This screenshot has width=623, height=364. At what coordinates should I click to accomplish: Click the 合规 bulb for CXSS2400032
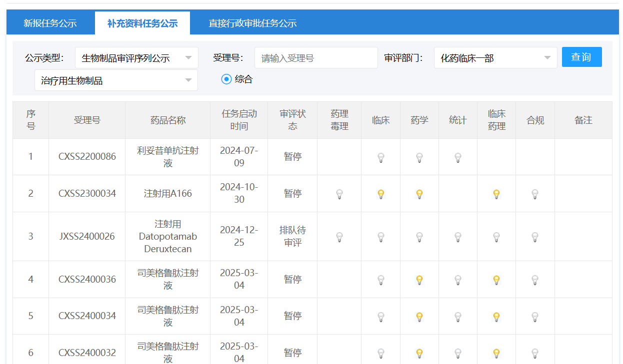(535, 354)
